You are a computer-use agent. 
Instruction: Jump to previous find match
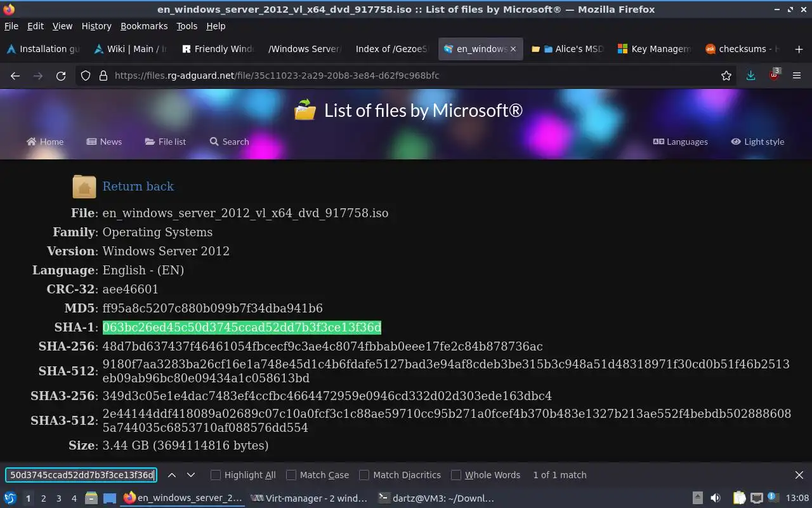172,475
